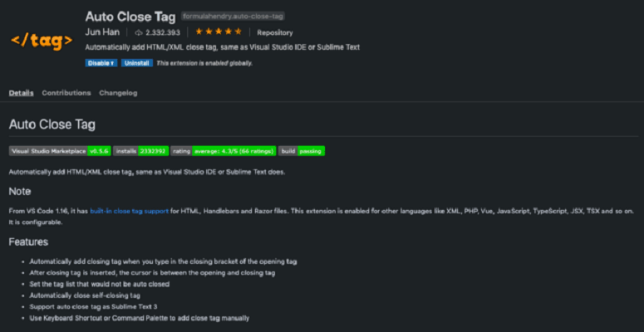Click the Note section heading

(x=20, y=191)
